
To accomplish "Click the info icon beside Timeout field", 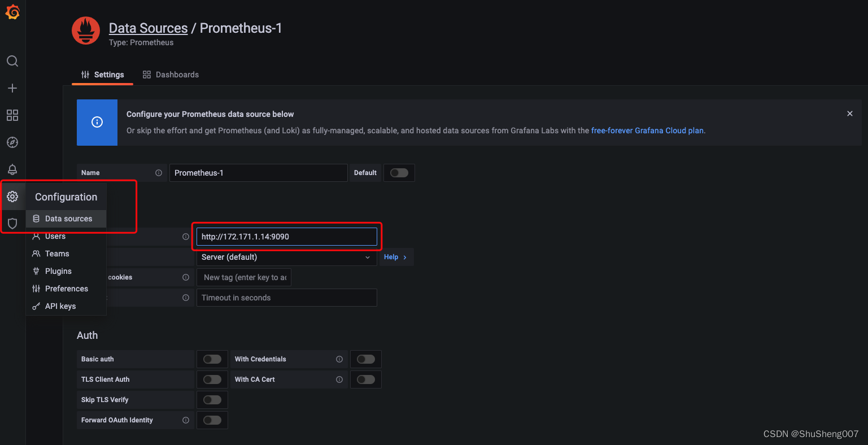I will click(x=186, y=298).
